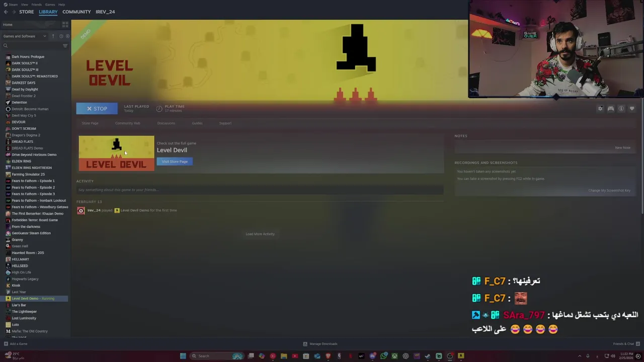This screenshot has width=644, height=362.
Task: Open the IREV_24 profile tab
Action: coord(105,12)
